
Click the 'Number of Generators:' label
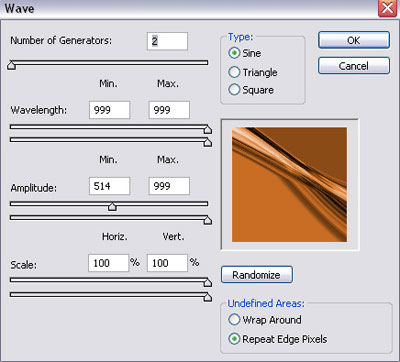(61, 41)
